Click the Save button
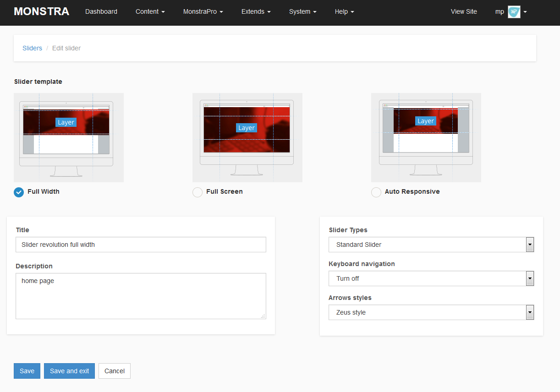Image resolution: width=560 pixels, height=392 pixels. point(27,371)
